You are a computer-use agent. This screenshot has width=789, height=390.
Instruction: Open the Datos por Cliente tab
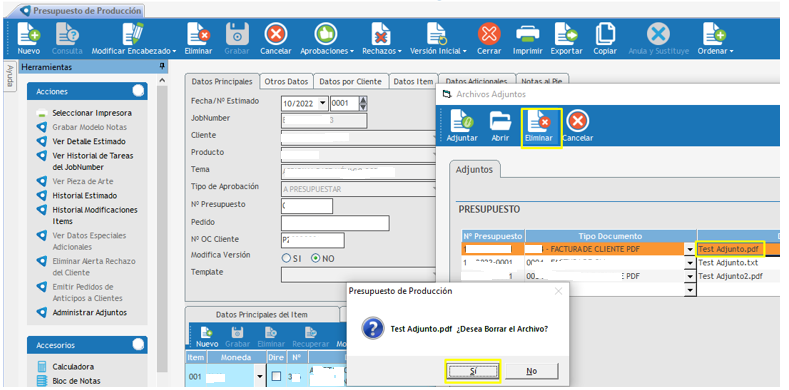[x=351, y=82]
